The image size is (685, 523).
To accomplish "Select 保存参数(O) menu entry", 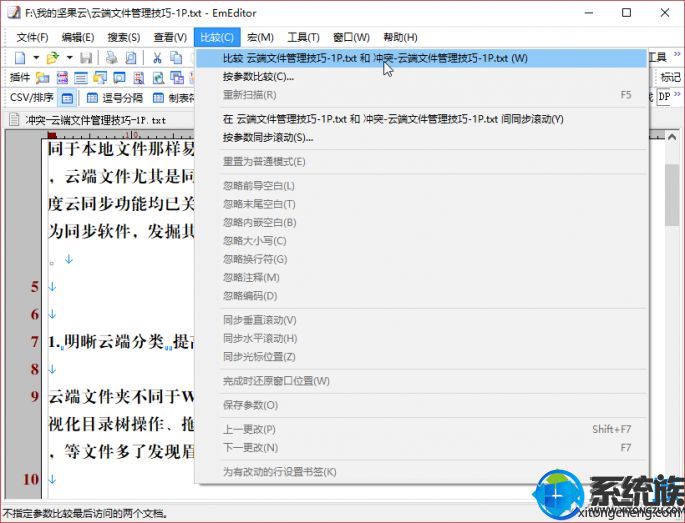I will click(421, 405).
